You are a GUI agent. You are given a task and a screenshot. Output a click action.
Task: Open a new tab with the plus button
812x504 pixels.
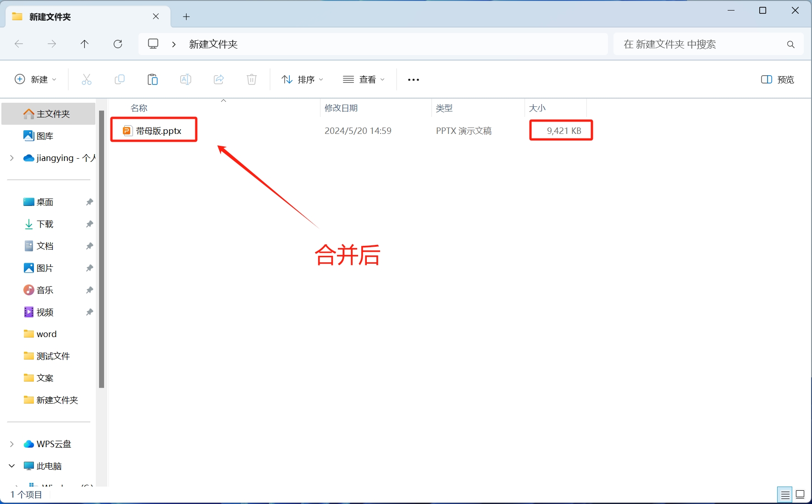186,17
